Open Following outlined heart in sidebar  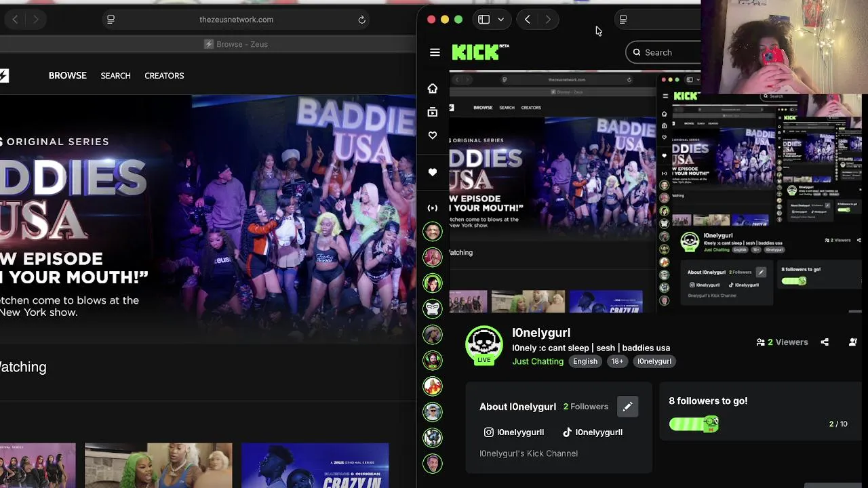pos(433,135)
